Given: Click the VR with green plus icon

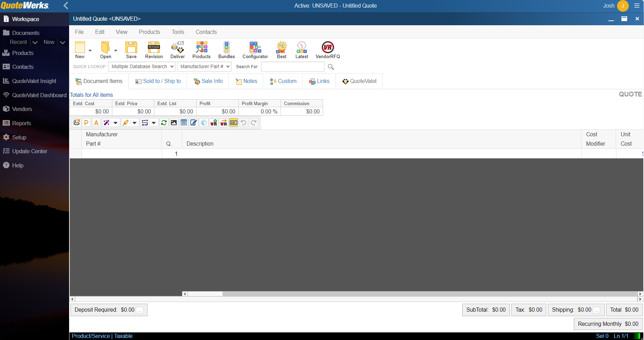Looking at the screenshot, I should 214,123.
